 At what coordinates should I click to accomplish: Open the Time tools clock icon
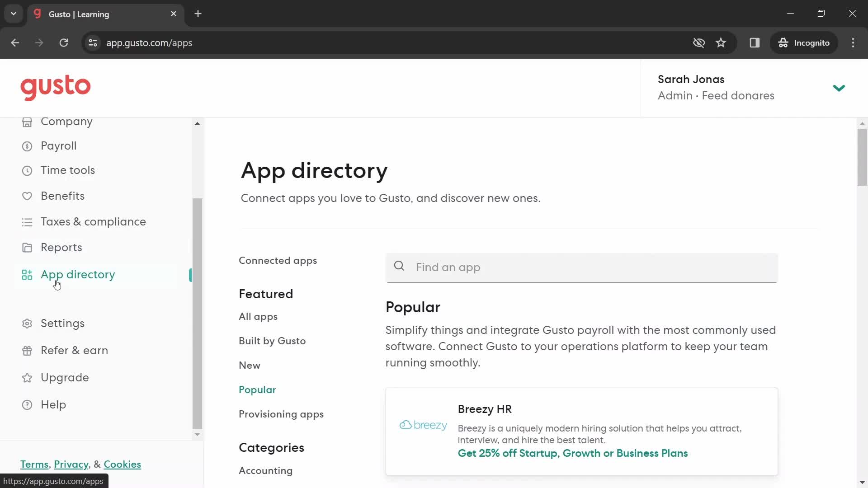tap(27, 170)
